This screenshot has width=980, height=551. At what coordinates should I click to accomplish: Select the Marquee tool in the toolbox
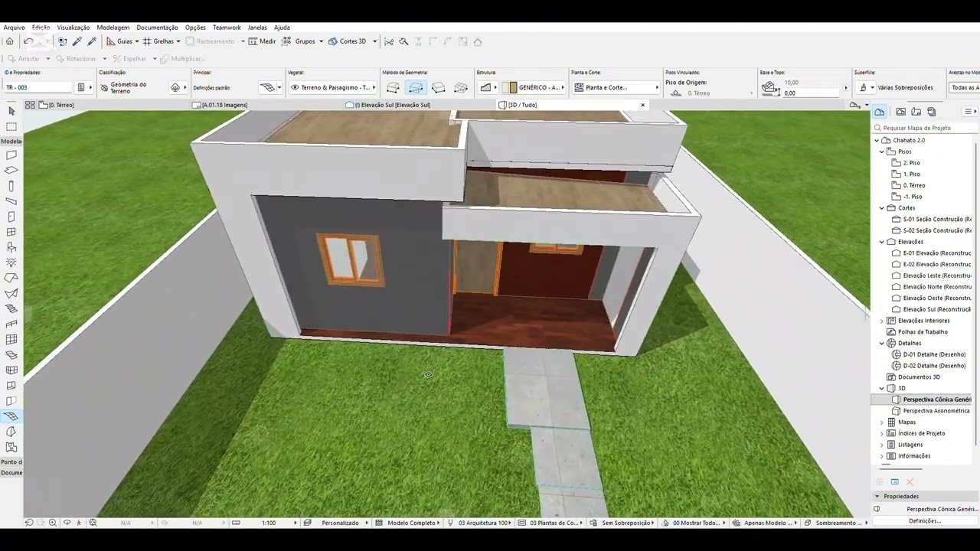point(11,127)
